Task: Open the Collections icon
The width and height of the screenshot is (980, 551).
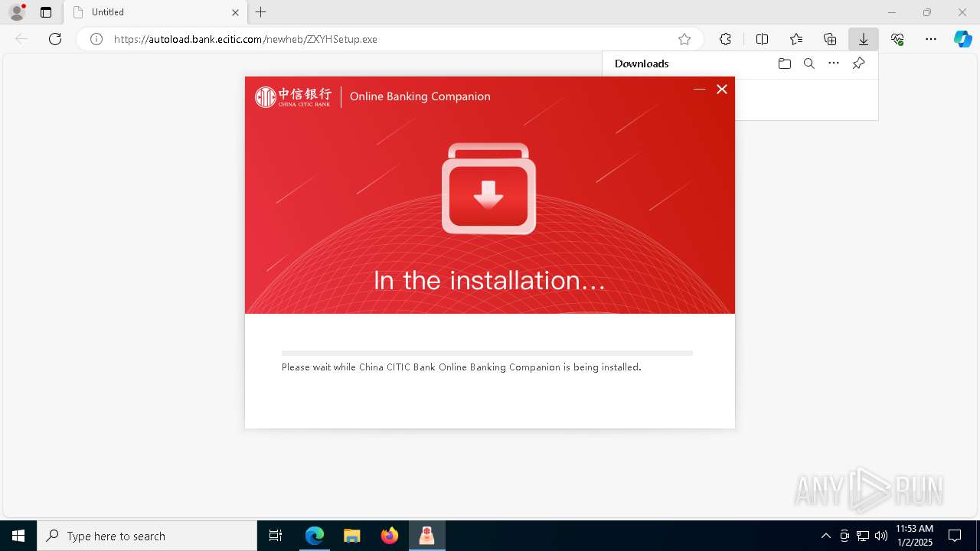Action: point(830,39)
